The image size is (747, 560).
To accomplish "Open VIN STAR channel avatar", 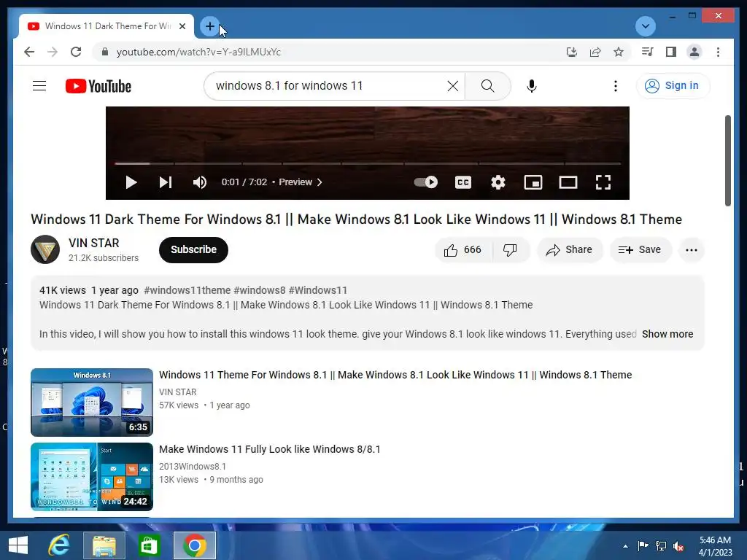I will click(x=45, y=249).
